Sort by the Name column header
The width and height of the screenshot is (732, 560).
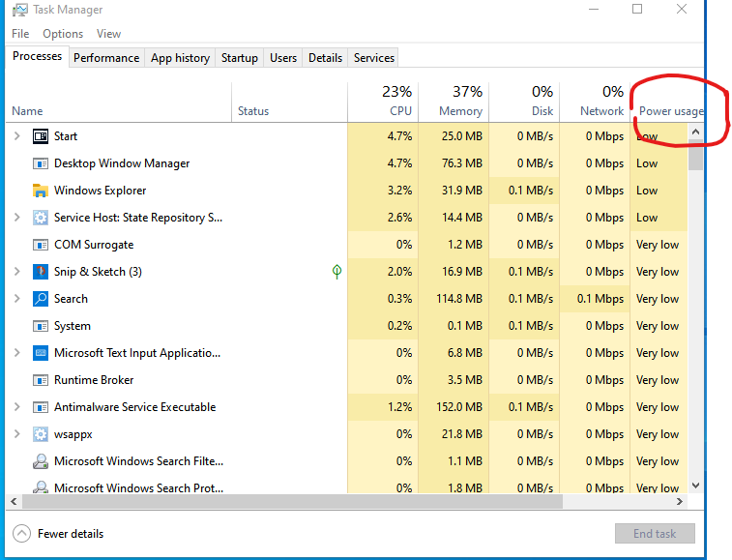[x=119, y=103]
